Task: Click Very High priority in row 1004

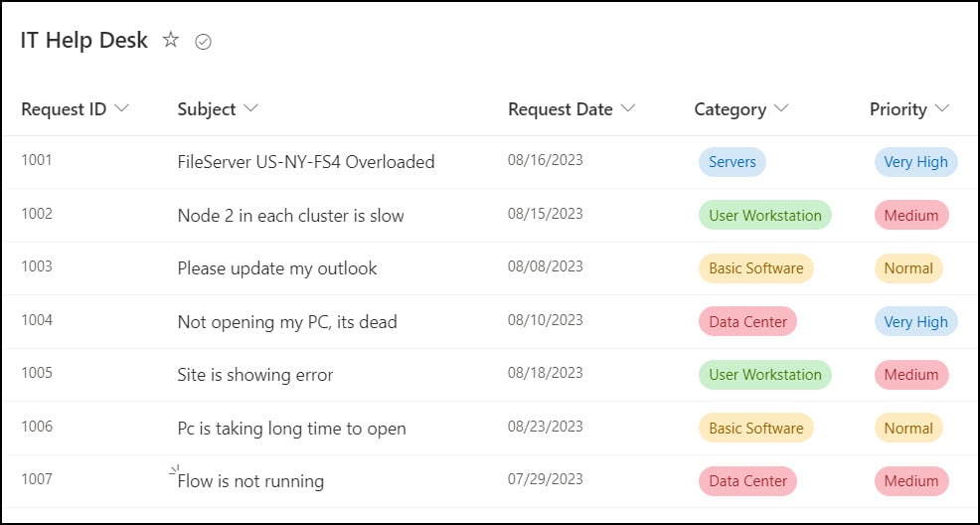Action: pos(915,322)
